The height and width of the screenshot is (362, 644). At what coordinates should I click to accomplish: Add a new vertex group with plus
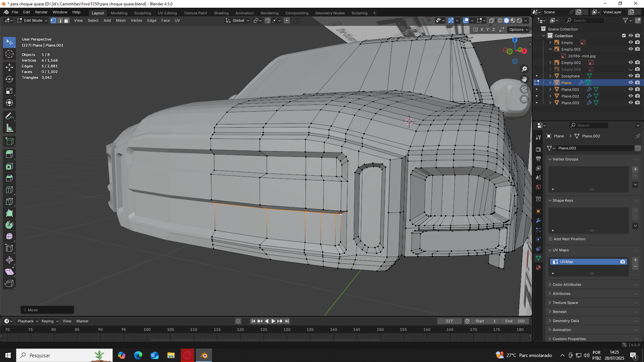click(635, 169)
